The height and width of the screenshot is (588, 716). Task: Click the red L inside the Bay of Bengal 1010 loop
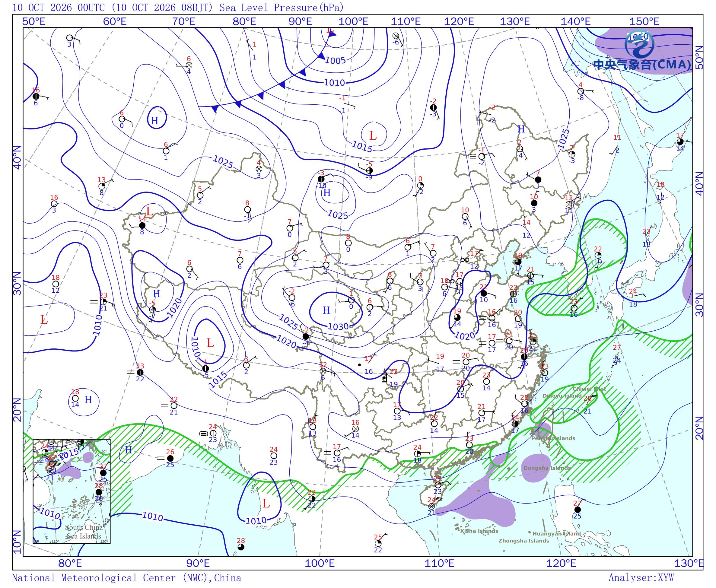(x=266, y=504)
